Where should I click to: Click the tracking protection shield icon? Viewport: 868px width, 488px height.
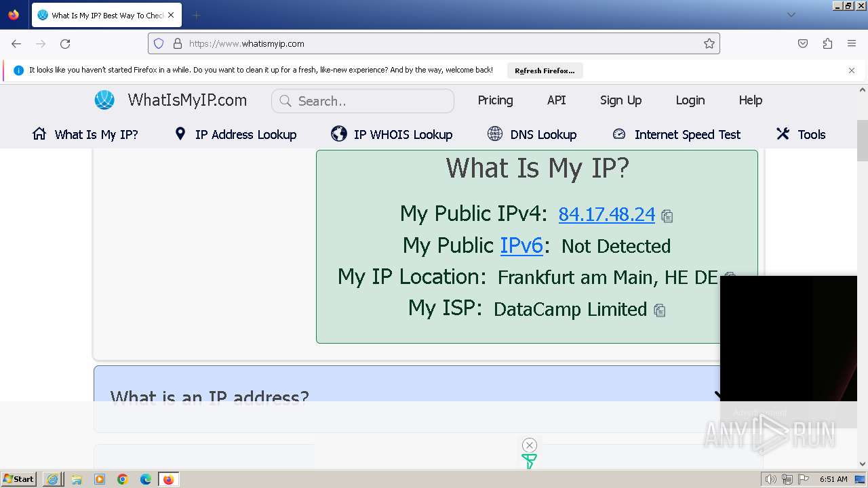159,43
